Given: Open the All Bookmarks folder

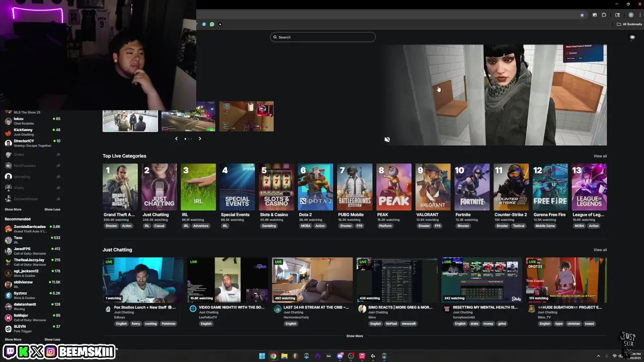Looking at the screenshot, I should (x=629, y=24).
